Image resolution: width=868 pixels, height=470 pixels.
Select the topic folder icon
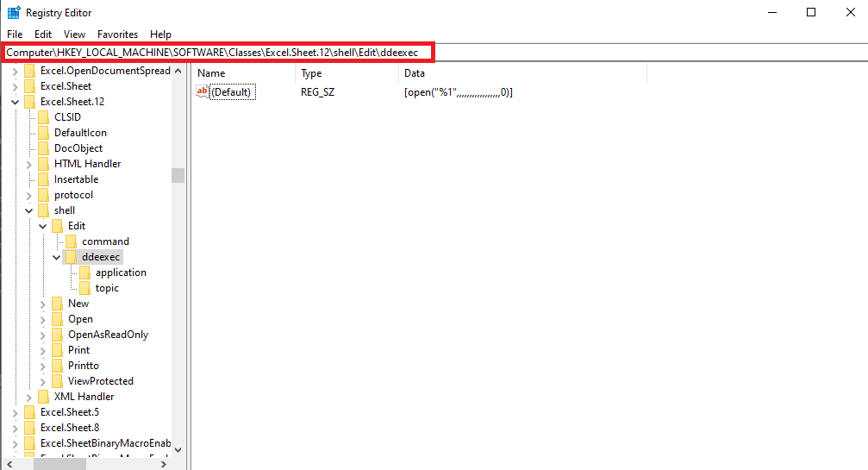[x=84, y=288]
